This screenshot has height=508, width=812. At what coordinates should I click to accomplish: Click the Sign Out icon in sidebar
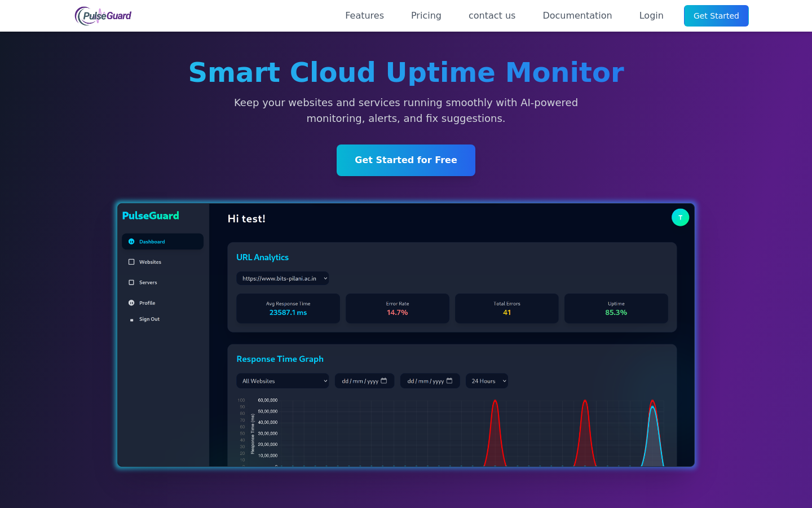coord(132,319)
